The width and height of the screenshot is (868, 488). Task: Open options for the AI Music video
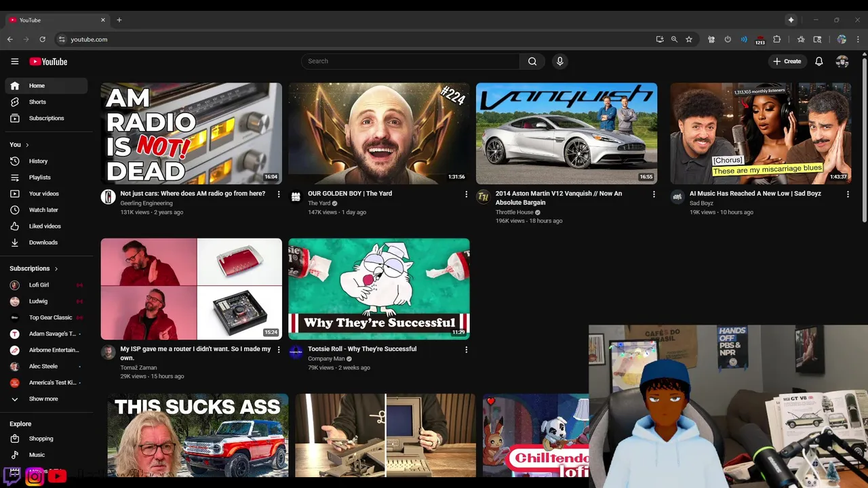click(x=848, y=195)
